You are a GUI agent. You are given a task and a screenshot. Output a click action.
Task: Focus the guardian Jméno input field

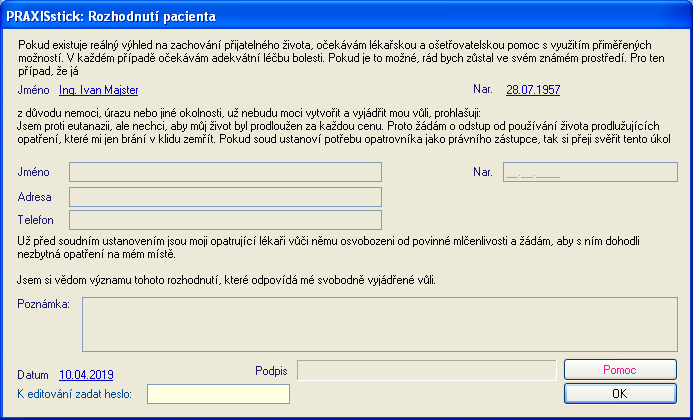point(224,172)
